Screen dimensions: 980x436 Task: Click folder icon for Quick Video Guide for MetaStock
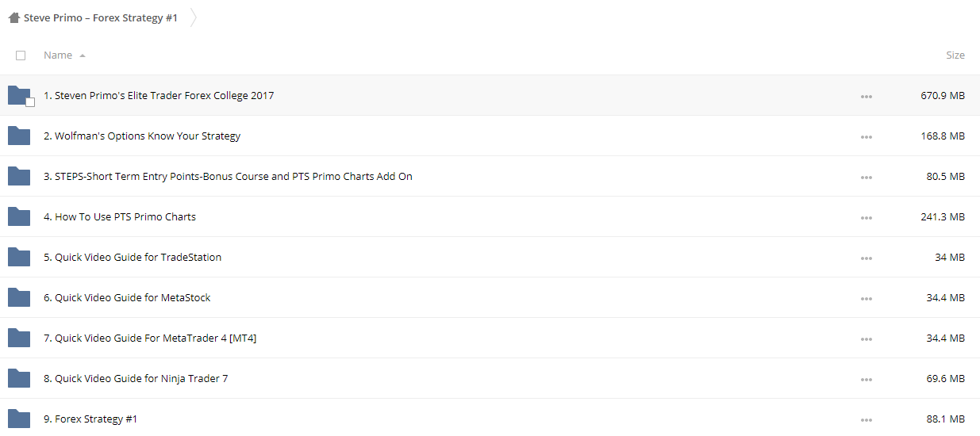click(19, 298)
